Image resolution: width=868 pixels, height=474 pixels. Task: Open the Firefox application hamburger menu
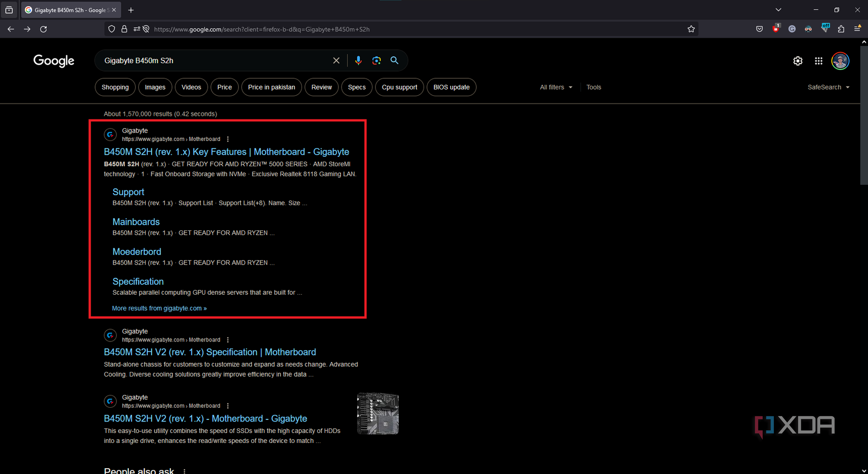pos(857,29)
